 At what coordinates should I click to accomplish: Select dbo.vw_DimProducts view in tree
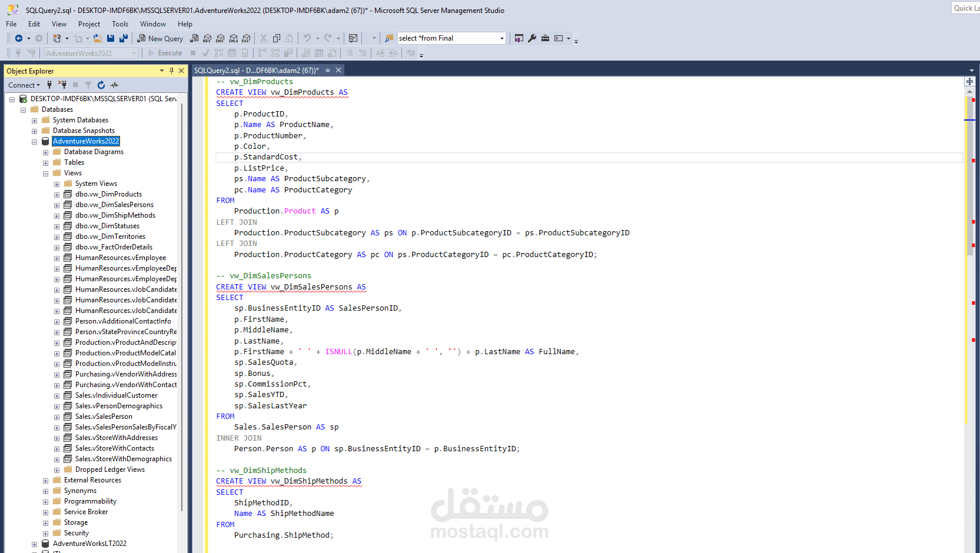(108, 194)
